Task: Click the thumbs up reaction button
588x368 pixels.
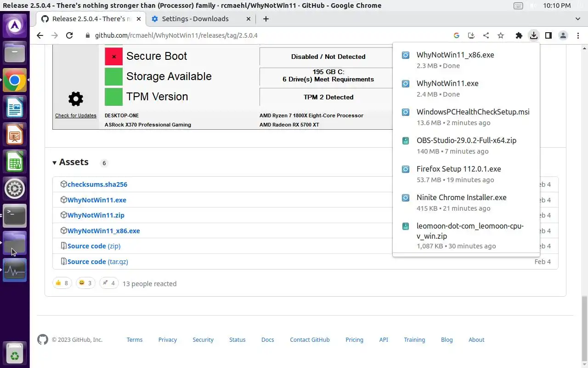Action: pos(62,283)
